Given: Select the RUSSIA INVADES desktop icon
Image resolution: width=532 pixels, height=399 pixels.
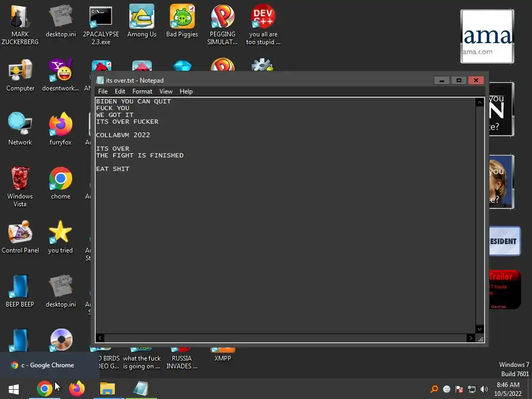Looking at the screenshot, I should click(182, 360).
